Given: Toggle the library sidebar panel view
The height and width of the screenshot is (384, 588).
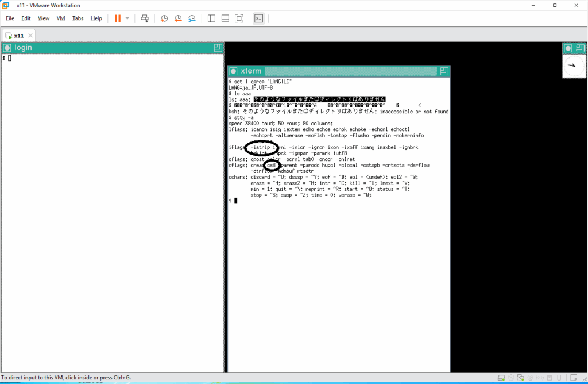Looking at the screenshot, I should 211,18.
